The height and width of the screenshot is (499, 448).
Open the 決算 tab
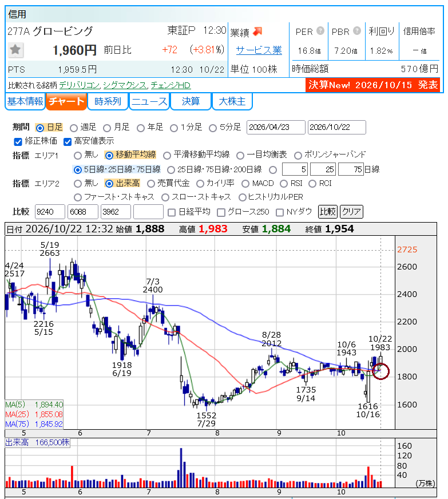pyautogui.click(x=191, y=101)
